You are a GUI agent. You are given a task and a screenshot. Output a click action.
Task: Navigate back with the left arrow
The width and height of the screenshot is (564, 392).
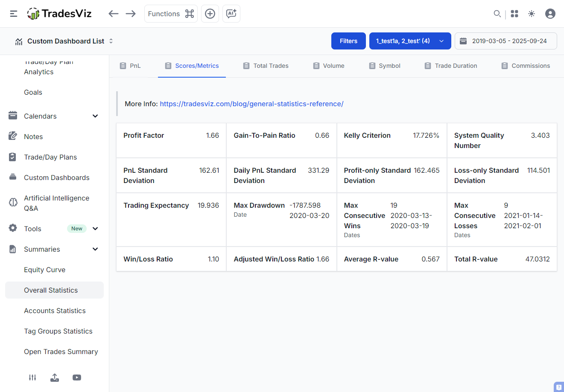click(x=113, y=14)
